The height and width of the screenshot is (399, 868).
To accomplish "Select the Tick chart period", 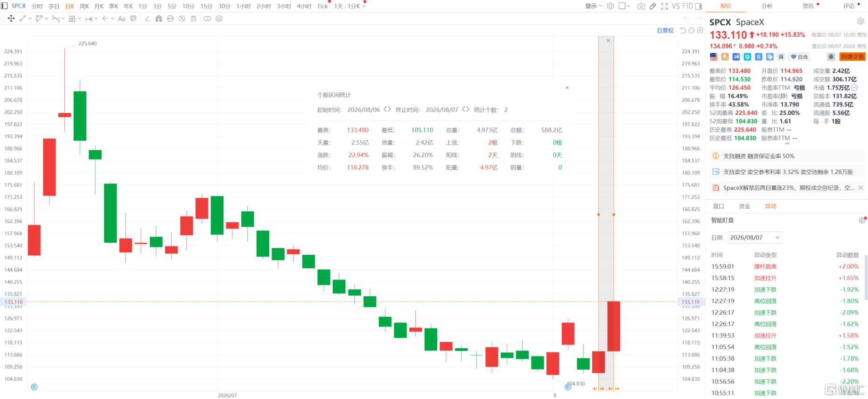I will (322, 6).
